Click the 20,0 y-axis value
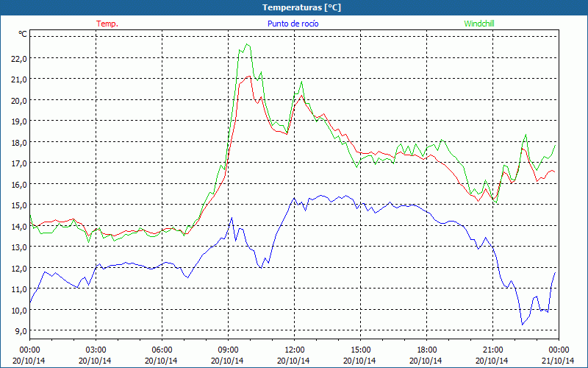The image size is (588, 368). click(19, 100)
